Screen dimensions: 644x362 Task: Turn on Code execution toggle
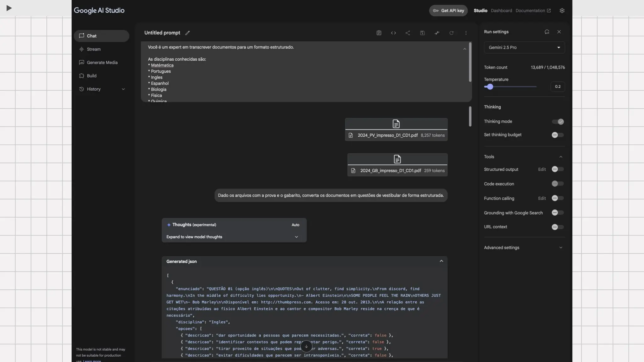(558, 184)
